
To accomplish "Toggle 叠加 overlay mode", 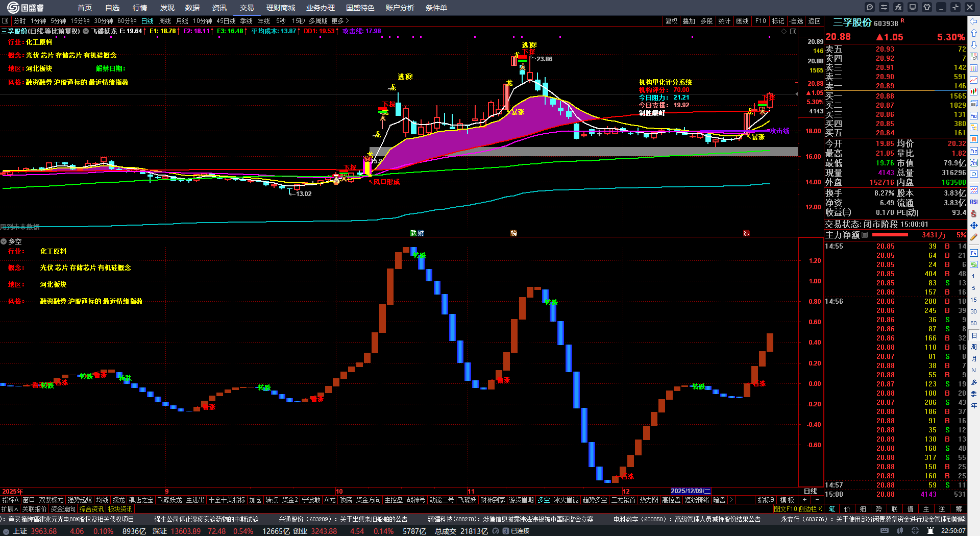I will 689,21.
